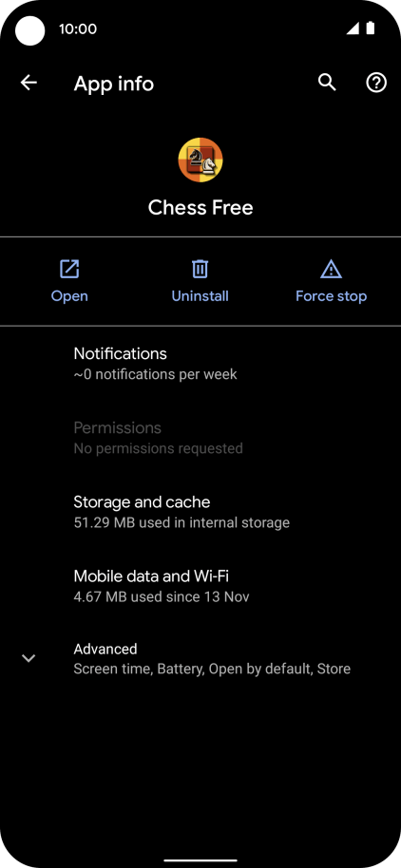The height and width of the screenshot is (868, 401).
Task: Tap the signal strength status icon
Action: 353,28
